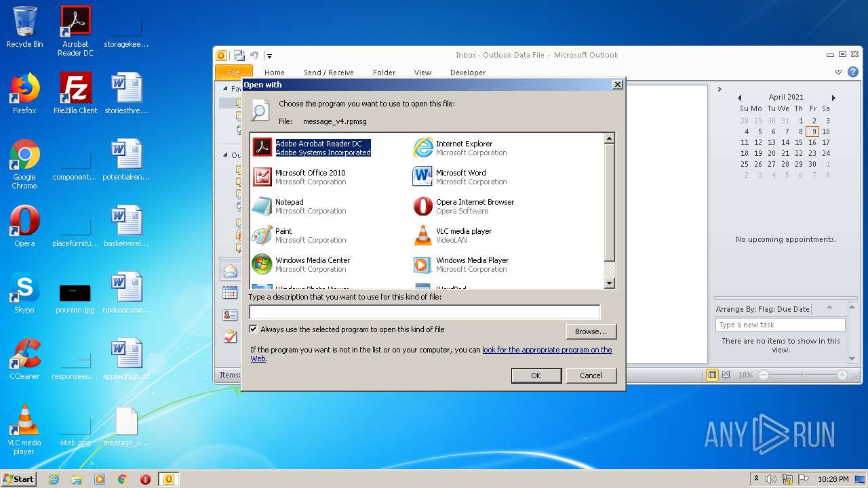Open the View ribbon tab
The image size is (868, 488).
422,73
